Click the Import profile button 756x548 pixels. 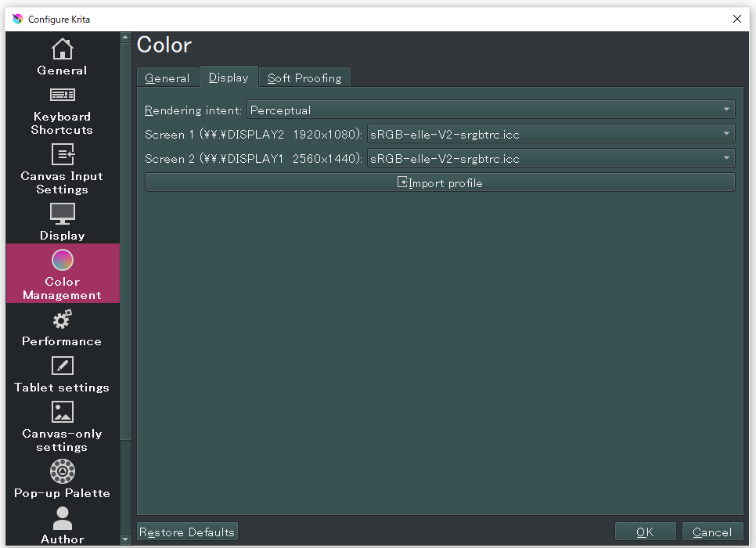coord(440,183)
